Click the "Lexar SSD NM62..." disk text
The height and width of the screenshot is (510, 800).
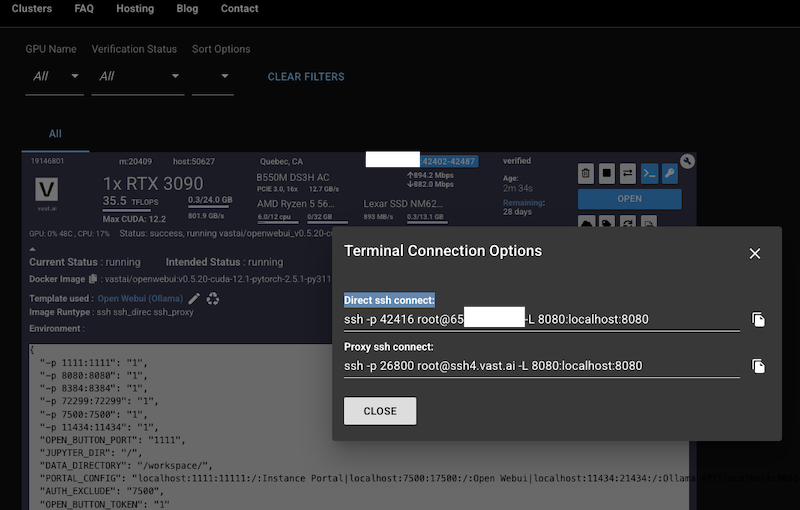pyautogui.click(x=403, y=203)
